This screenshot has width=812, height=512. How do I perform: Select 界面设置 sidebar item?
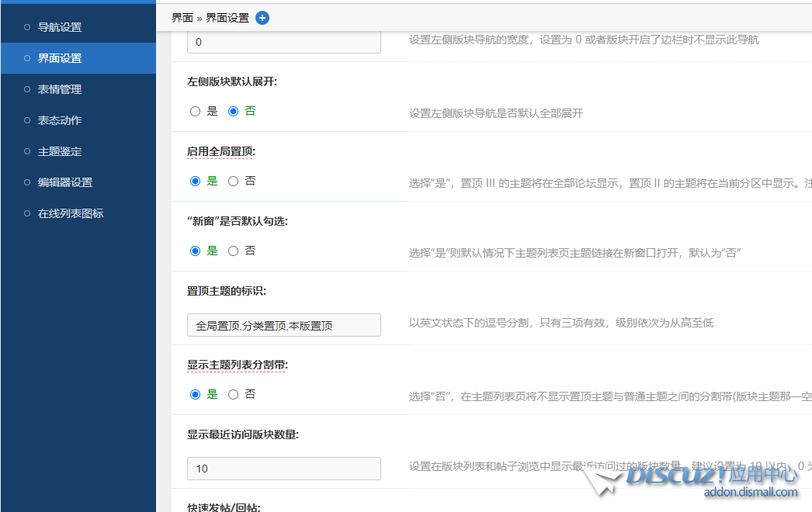coord(60,58)
